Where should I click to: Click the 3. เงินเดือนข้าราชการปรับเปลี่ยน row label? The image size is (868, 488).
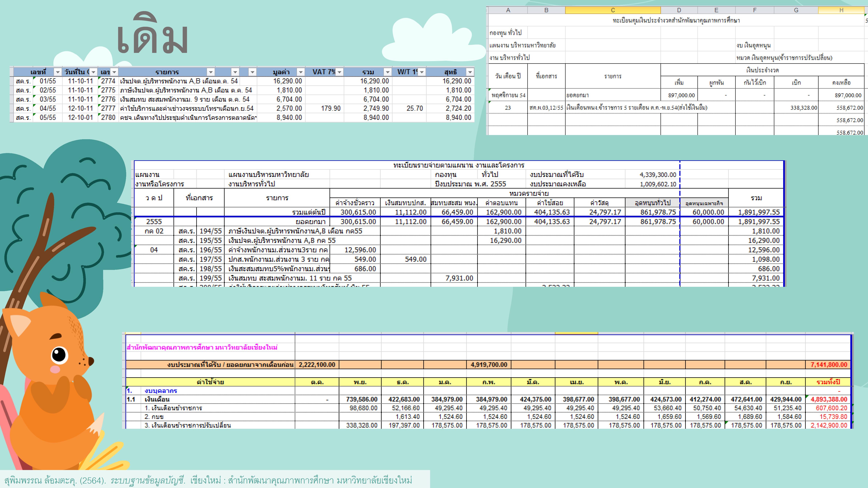coord(188,425)
